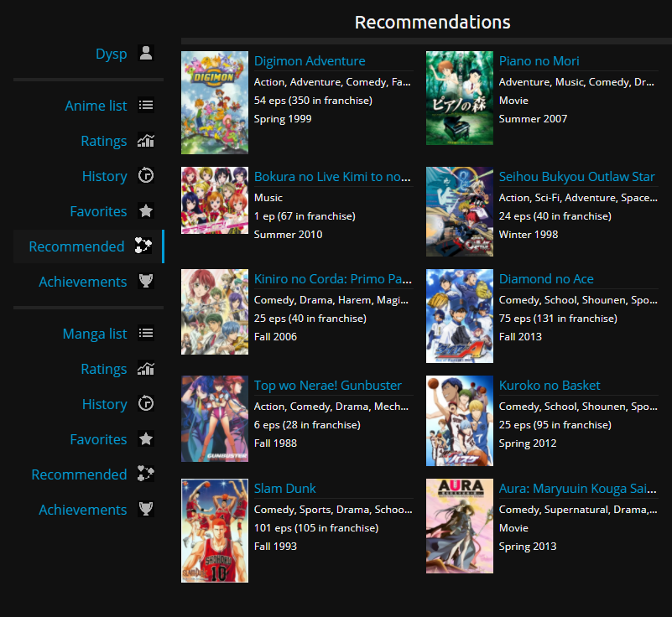Click the manga Favorites star icon

[146, 439]
